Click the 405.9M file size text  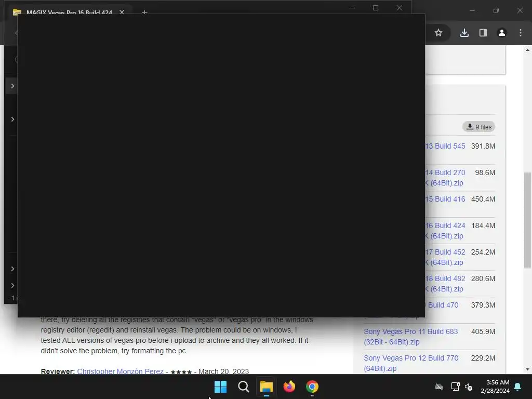coord(483,331)
